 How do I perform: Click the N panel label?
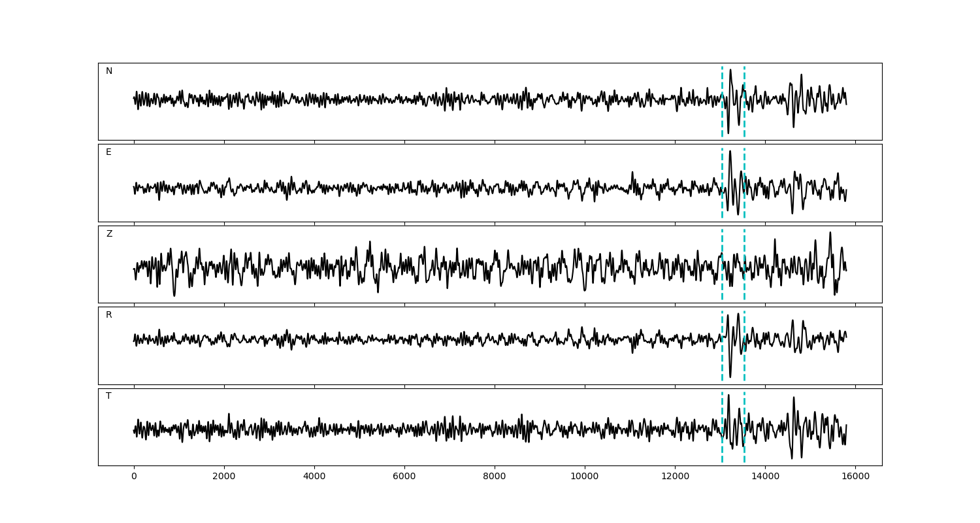pyautogui.click(x=109, y=71)
